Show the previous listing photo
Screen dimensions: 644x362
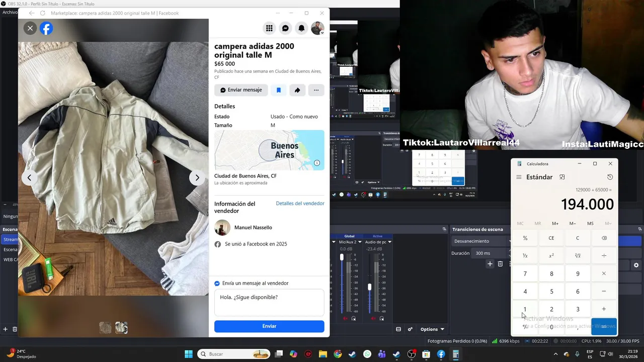point(29,177)
